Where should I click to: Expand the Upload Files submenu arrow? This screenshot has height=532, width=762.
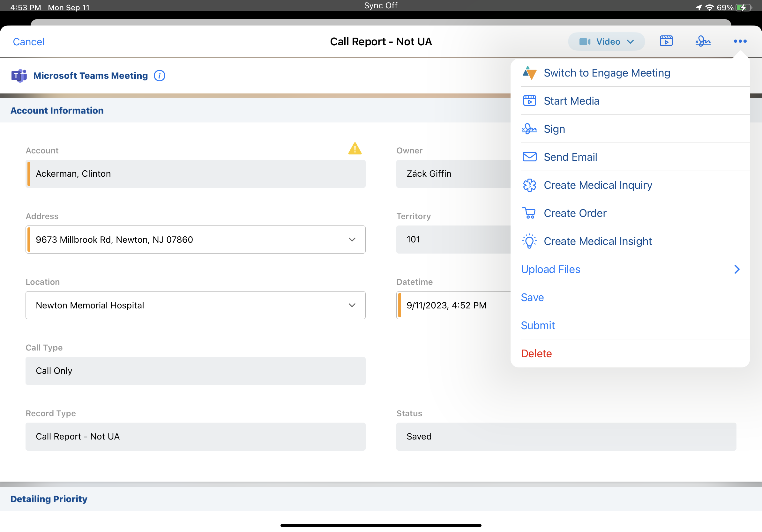(736, 269)
